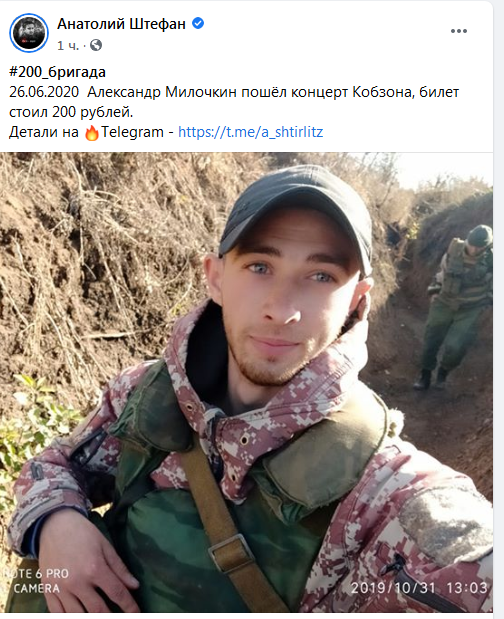Open the three-dot post options menu
This screenshot has width=504, height=619.
[x=459, y=31]
